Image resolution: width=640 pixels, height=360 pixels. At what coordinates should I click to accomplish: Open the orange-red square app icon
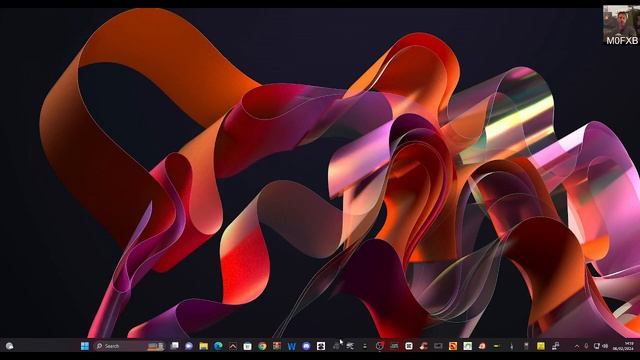tap(453, 346)
